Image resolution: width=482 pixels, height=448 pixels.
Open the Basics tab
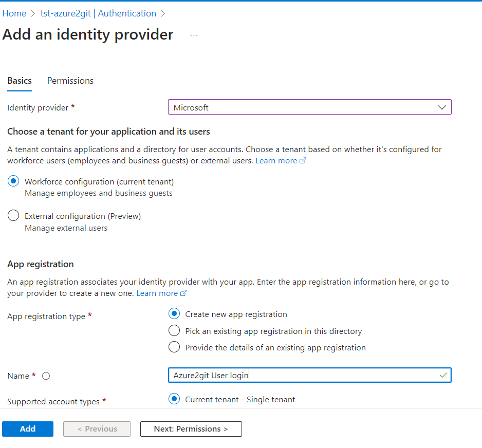tap(19, 81)
